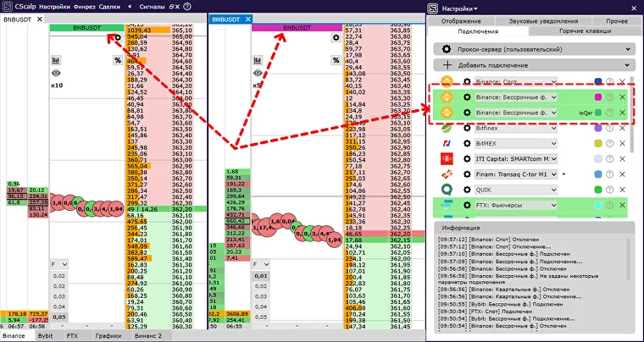Click Finam logo icon
The image size is (644, 342).
coord(447,174)
